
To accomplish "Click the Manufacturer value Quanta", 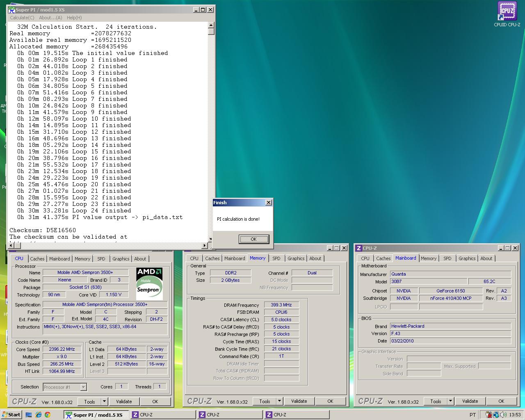I will (x=450, y=274).
